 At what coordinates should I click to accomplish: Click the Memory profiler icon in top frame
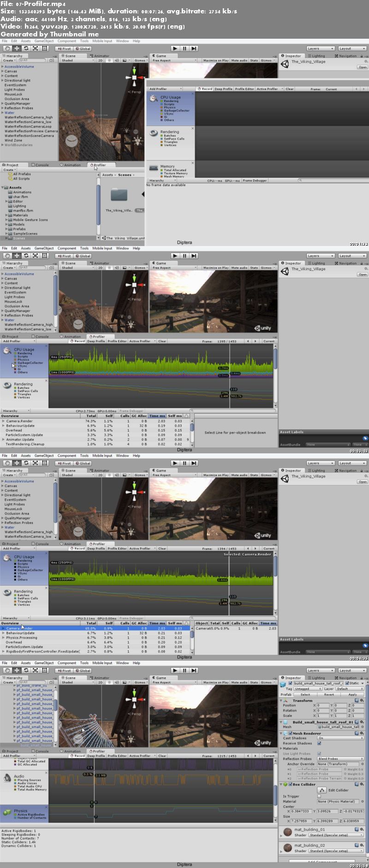[x=154, y=168]
